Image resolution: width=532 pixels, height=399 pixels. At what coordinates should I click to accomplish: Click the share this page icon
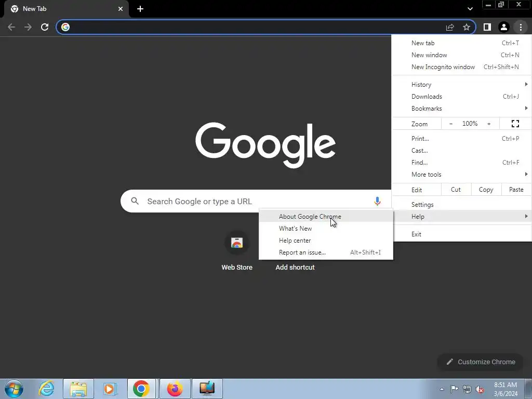(450, 27)
